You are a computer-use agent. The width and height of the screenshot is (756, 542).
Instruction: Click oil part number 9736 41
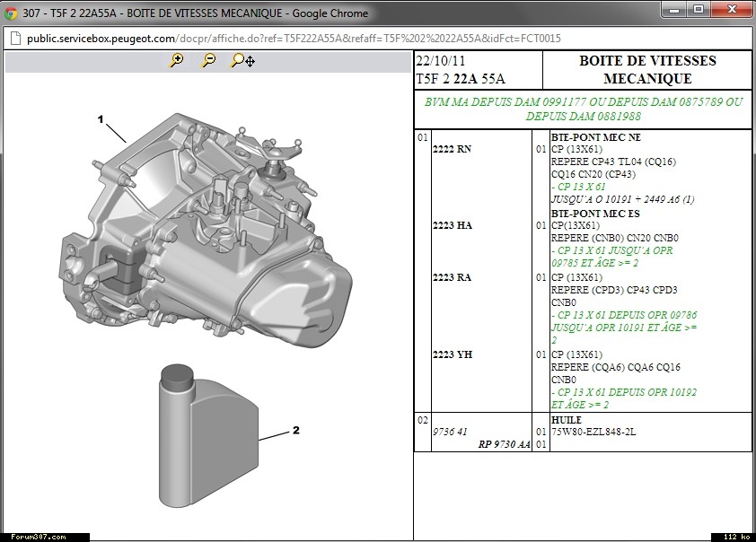coord(450,432)
